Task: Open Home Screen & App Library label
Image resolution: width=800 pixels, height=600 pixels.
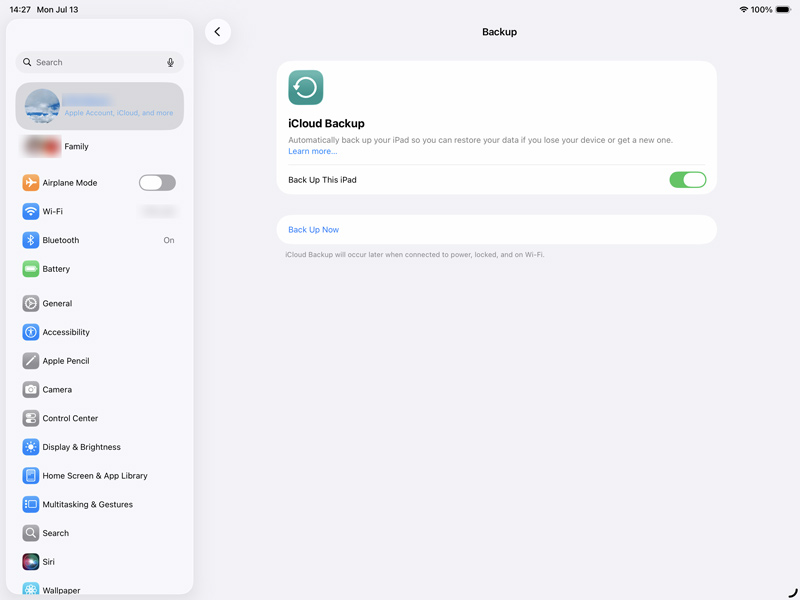Action: tap(95, 476)
